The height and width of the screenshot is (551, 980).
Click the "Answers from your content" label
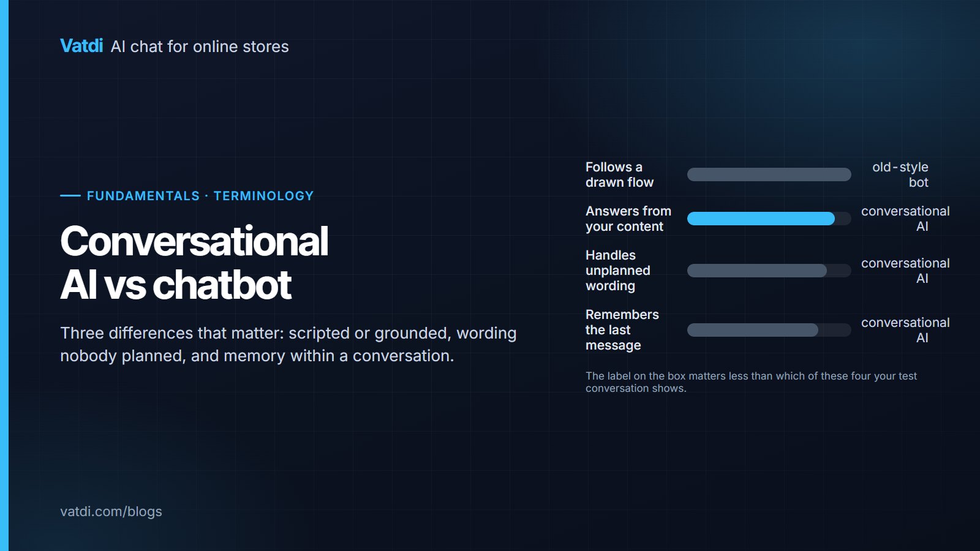click(628, 219)
